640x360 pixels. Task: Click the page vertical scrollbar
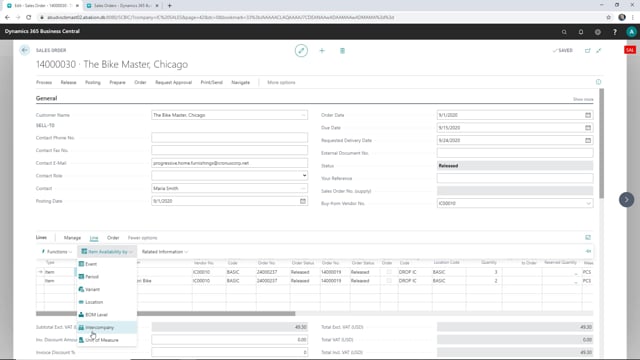601,143
